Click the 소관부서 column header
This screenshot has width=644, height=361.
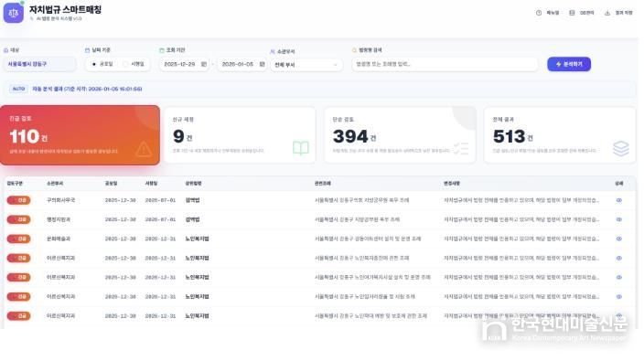pyautogui.click(x=55, y=184)
